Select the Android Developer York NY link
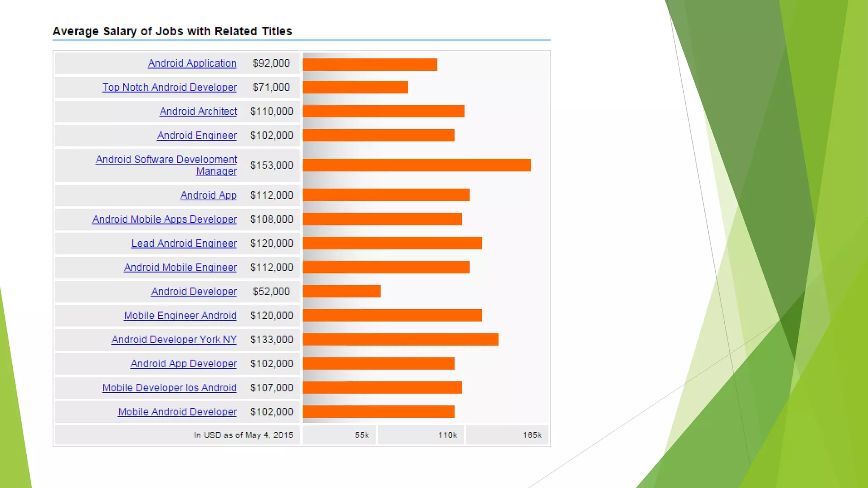The width and height of the screenshot is (868, 488). coord(174,340)
